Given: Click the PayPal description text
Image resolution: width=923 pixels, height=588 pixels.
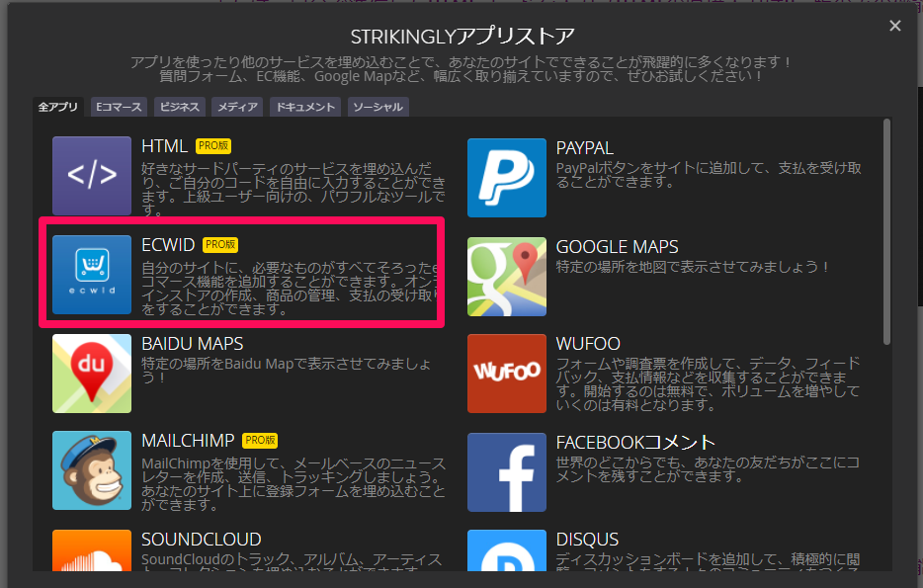Looking at the screenshot, I should coord(709,175).
